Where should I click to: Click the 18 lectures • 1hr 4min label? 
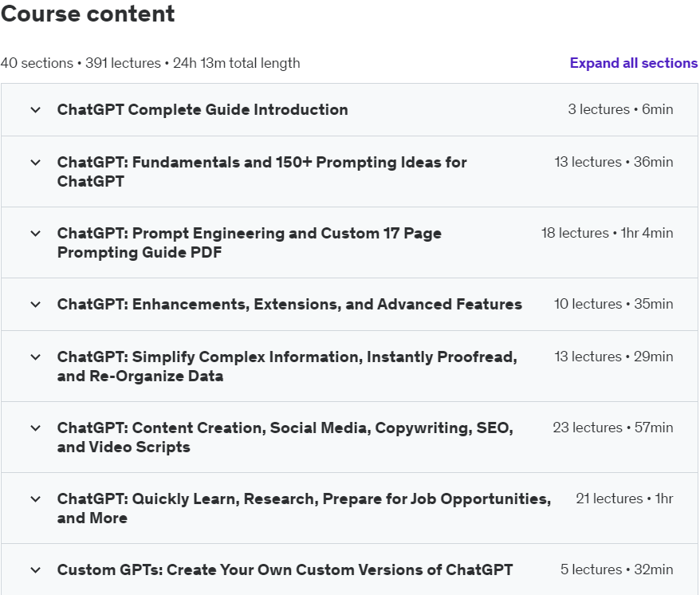(607, 234)
